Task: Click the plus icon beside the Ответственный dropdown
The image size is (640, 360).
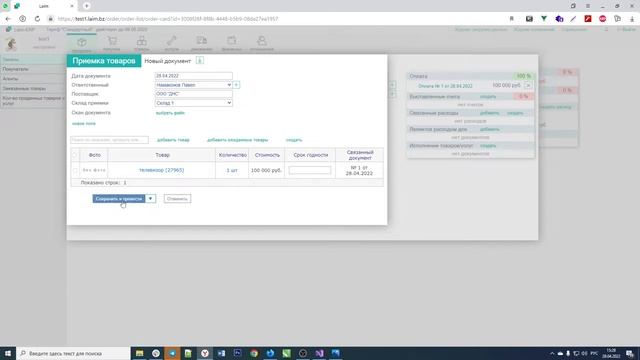Action: [237, 85]
